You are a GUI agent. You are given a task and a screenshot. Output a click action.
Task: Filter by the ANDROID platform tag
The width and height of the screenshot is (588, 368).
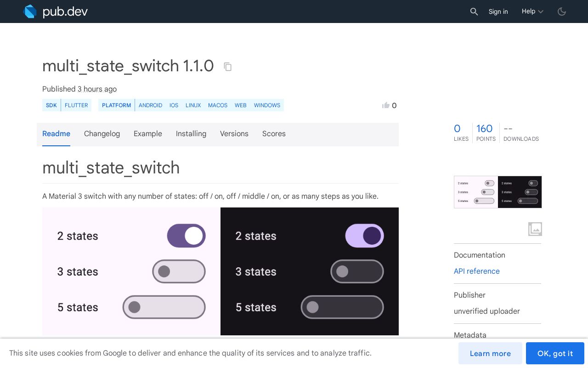pyautogui.click(x=151, y=105)
